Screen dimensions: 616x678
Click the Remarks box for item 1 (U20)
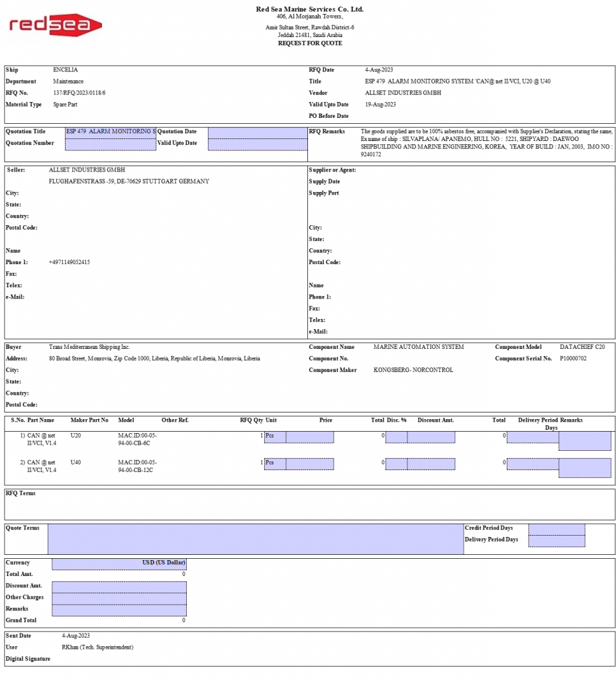pyautogui.click(x=584, y=441)
